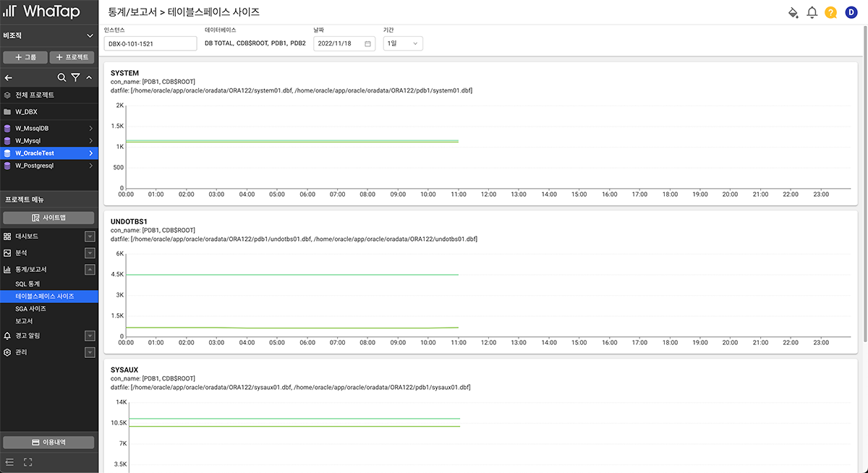Open the 사이트맵 sitemap button
Image resolution: width=868 pixels, height=473 pixels.
click(48, 218)
